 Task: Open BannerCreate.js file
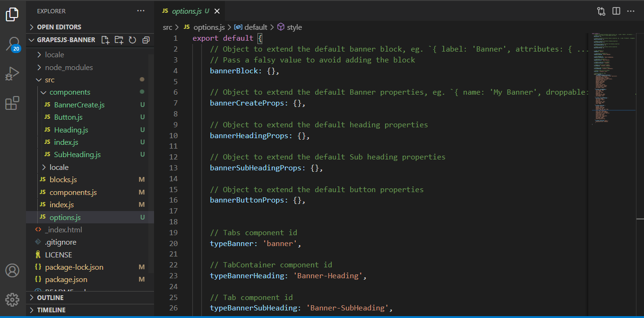click(x=90, y=105)
